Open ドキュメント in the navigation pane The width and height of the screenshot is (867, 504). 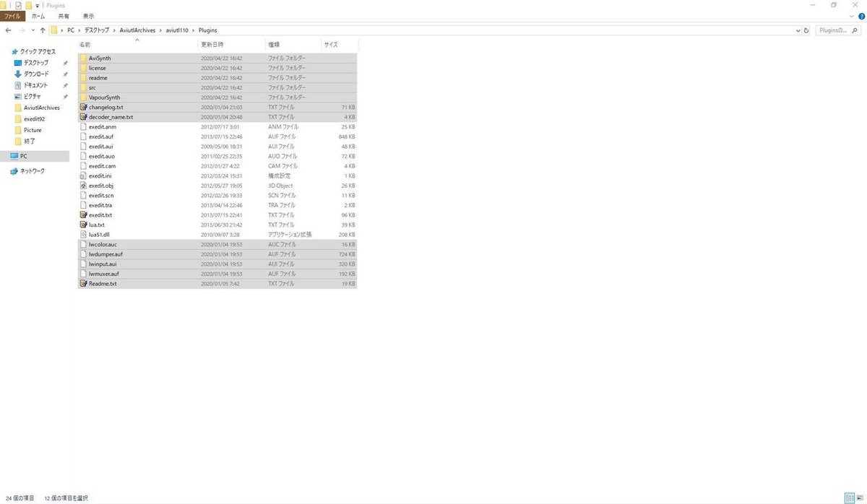[31, 85]
